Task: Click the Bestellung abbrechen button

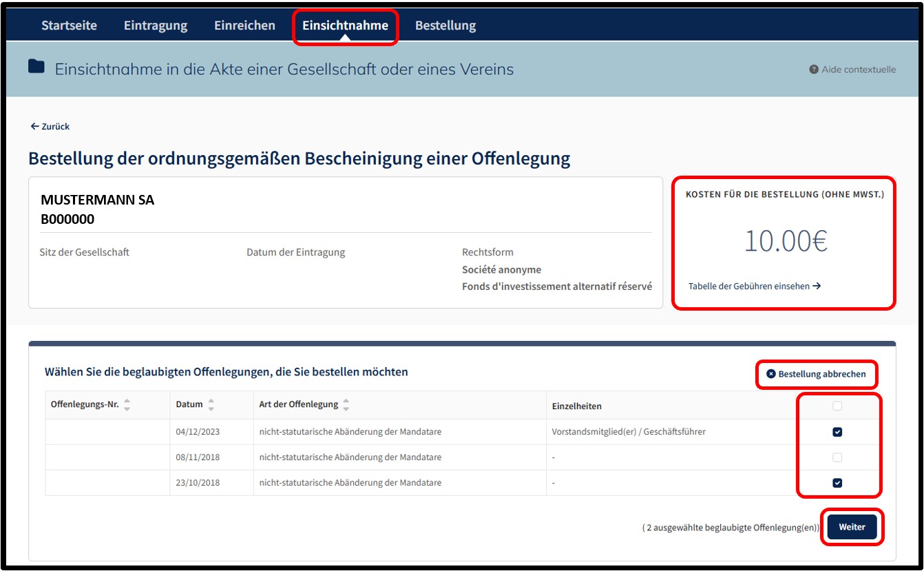Action: pyautogui.click(x=816, y=374)
